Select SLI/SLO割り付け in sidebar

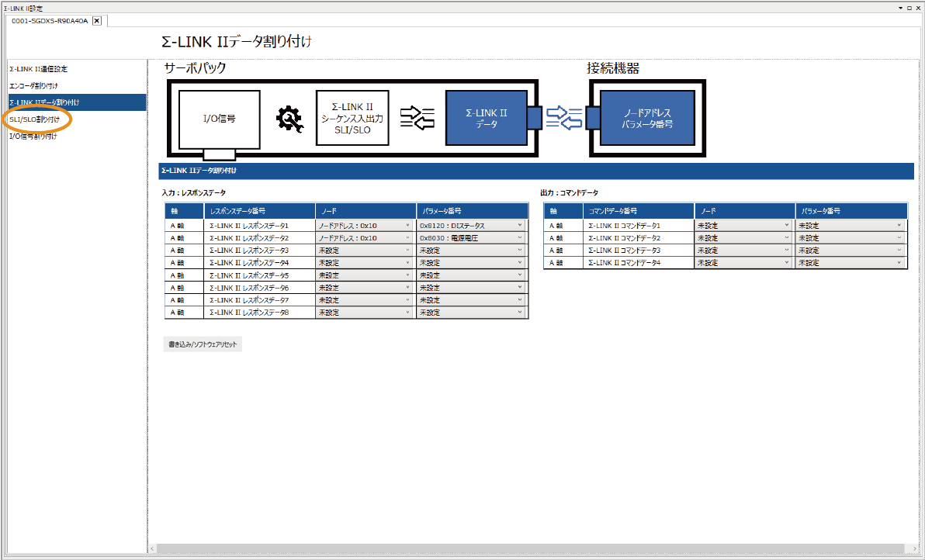(34, 119)
